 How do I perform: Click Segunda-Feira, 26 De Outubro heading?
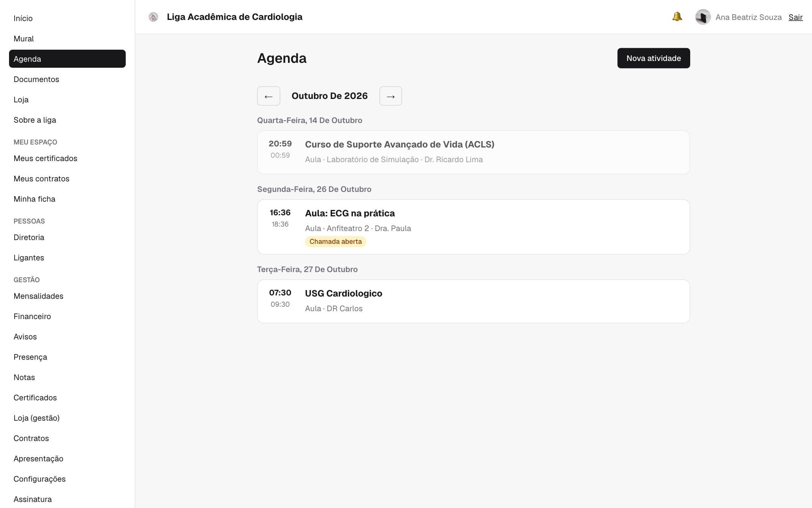(314, 189)
